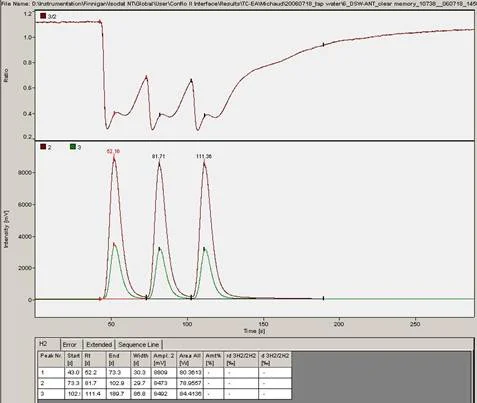Click End cell 73.3 in peak 1
The image size is (477, 403).
coord(118,372)
